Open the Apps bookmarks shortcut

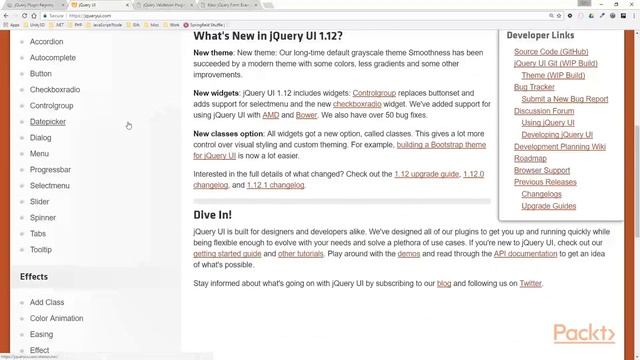pyautogui.click(x=11, y=25)
